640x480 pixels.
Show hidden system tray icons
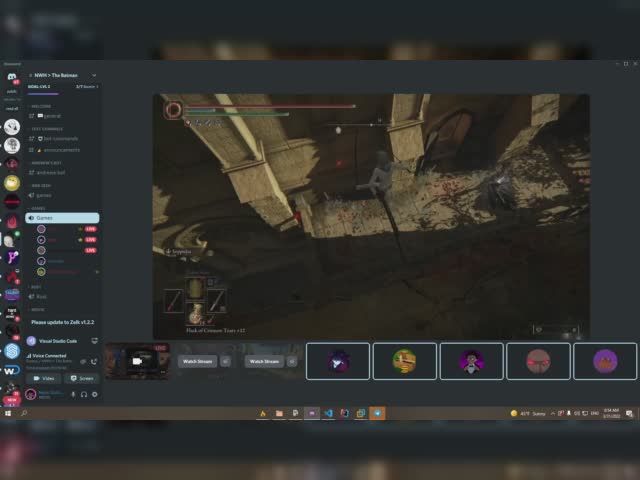(x=553, y=413)
